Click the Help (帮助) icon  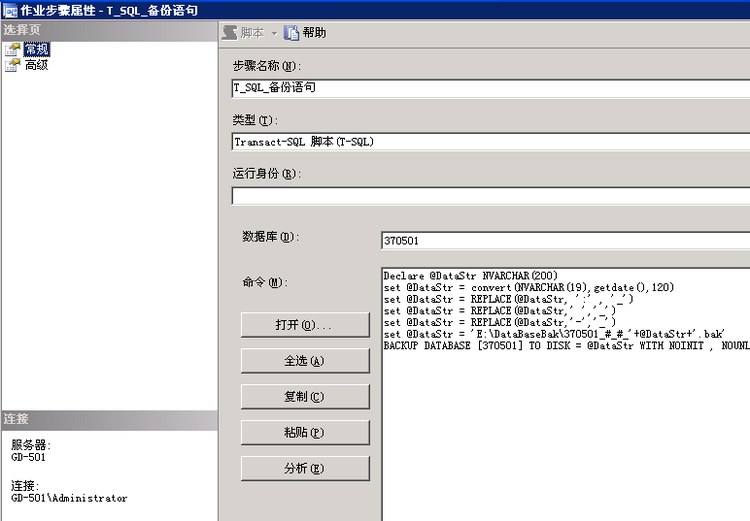tap(291, 33)
